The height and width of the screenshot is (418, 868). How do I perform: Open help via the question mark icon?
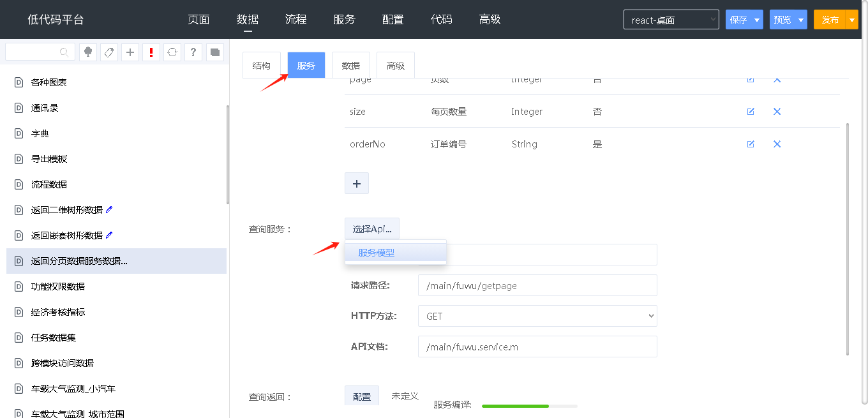[193, 52]
